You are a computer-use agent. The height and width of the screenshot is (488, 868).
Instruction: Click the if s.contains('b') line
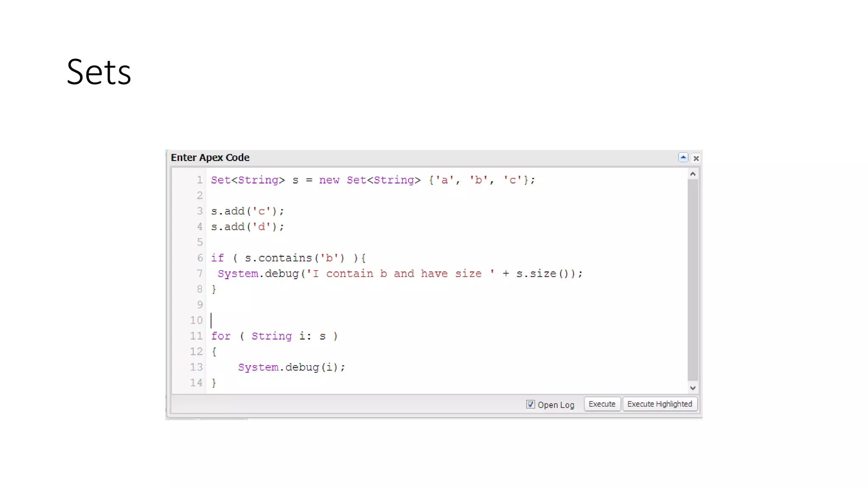(288, 258)
